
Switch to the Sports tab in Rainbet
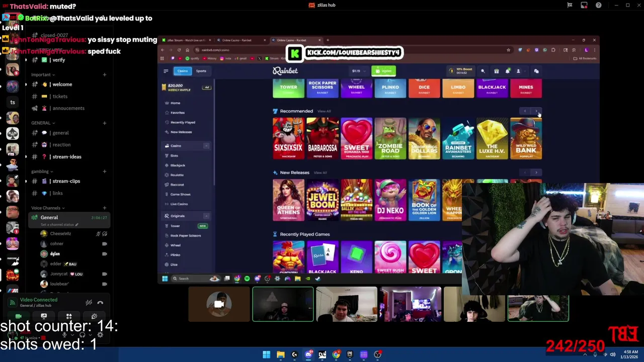point(201,71)
